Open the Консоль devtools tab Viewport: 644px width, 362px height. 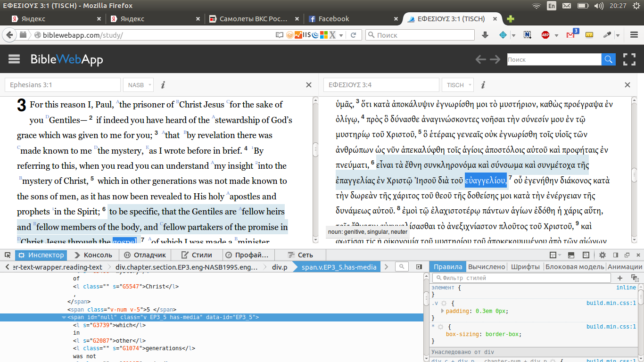(93, 255)
